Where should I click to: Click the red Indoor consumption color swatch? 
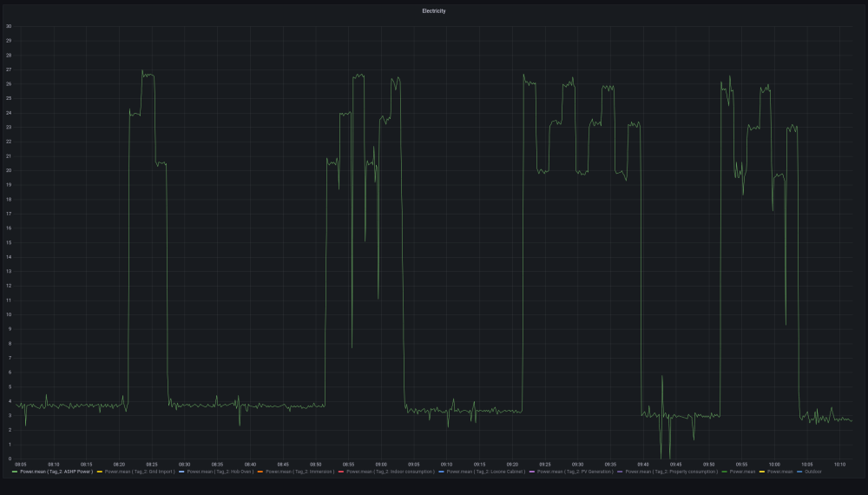(x=341, y=472)
